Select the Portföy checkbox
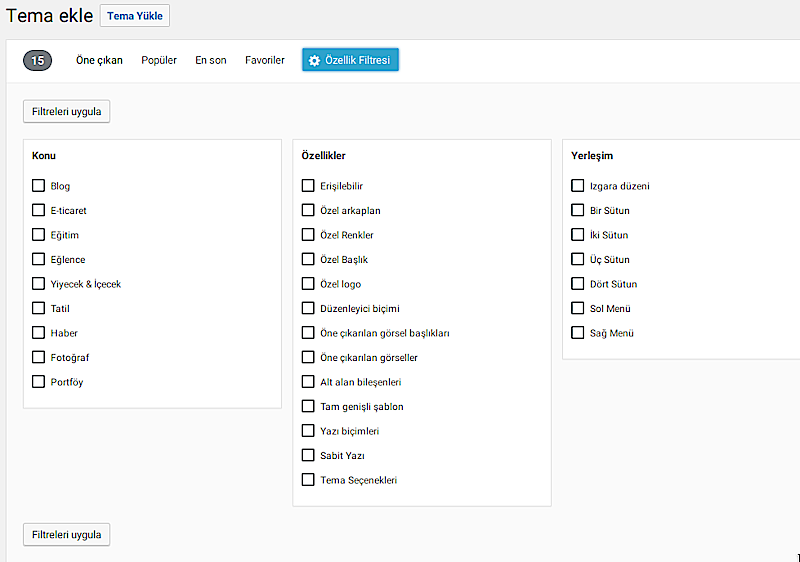Viewport: 800px width, 562px height. tap(38, 381)
